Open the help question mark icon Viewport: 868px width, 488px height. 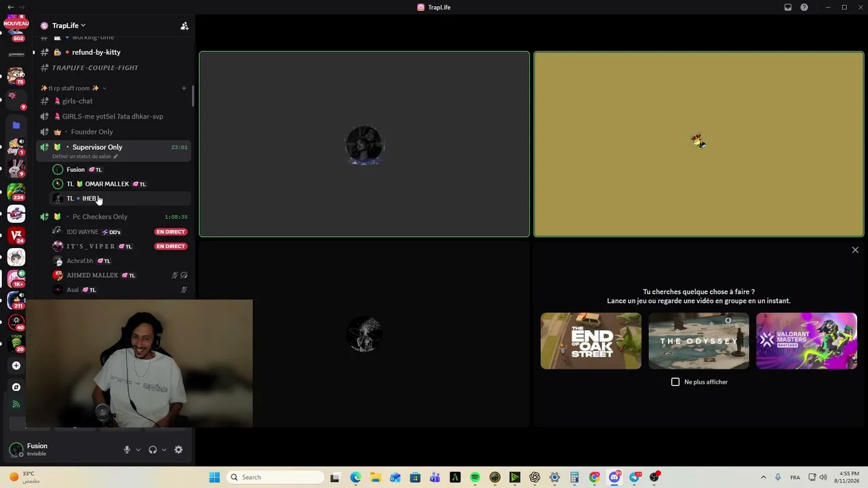pos(804,7)
